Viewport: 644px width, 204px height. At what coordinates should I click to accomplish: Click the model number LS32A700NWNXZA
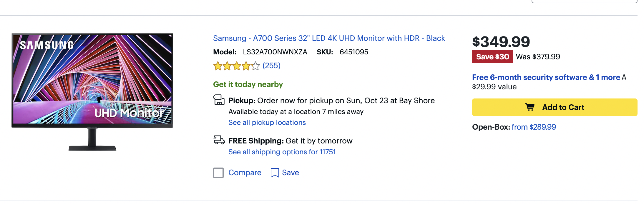point(275,52)
